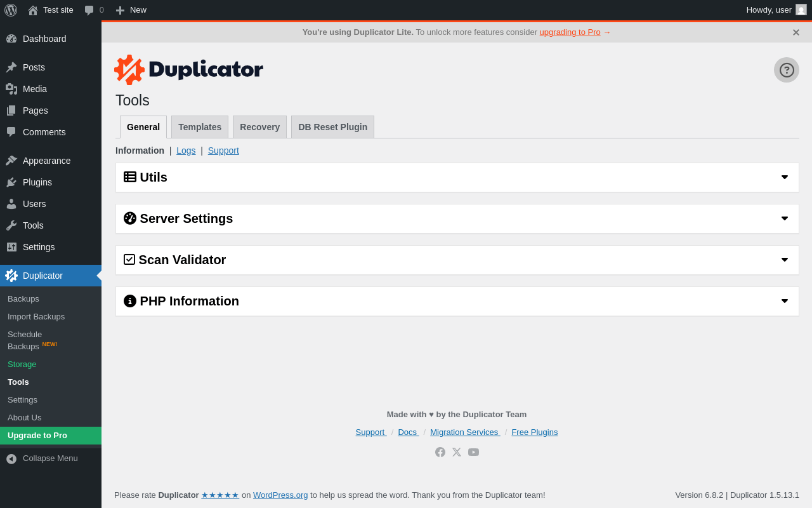Viewport: 812px width, 508px height.
Task: Dismiss the Duplicator Lite notice banner
Action: pos(796,32)
